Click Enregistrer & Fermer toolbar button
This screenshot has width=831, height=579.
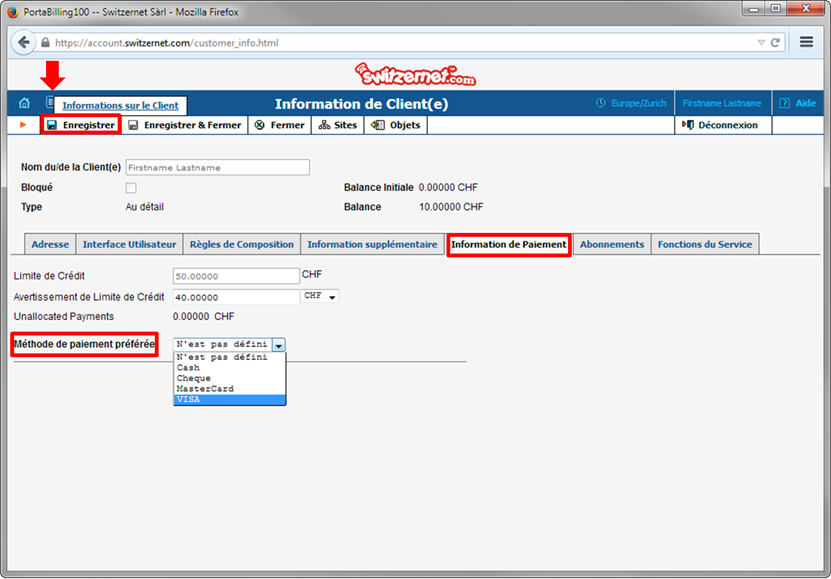185,125
